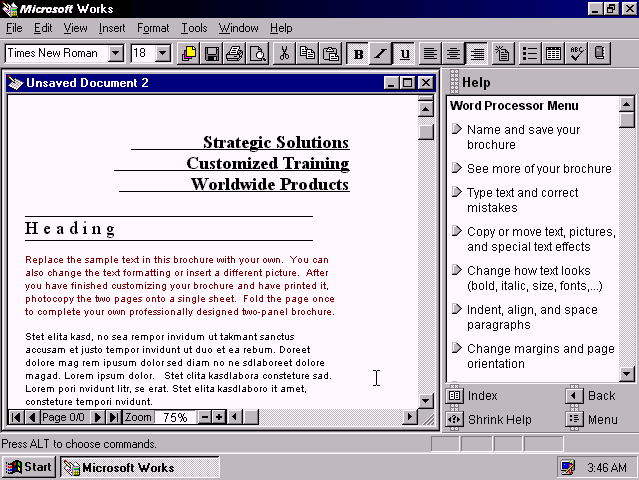Screen dimensions: 639x480
Task: Click the zoom in plus button
Action: tap(219, 417)
